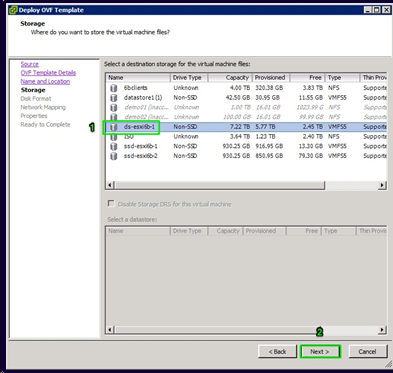This screenshot has width=393, height=373.
Task: Toggle Disable Storage DRS checkbox
Action: [x=111, y=203]
